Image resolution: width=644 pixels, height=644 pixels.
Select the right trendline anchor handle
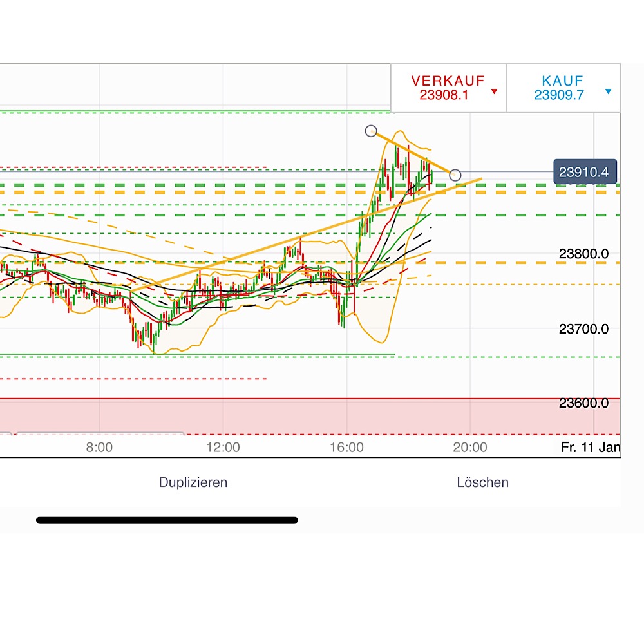coord(456,174)
